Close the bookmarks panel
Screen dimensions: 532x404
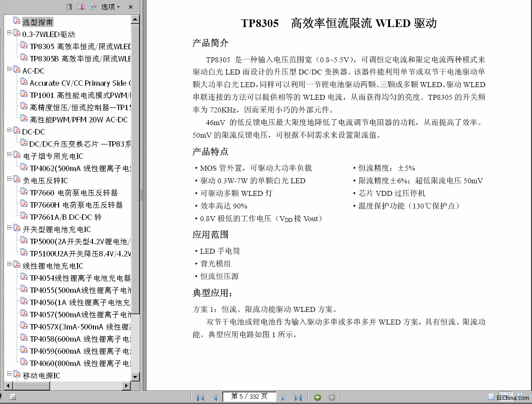(131, 7)
